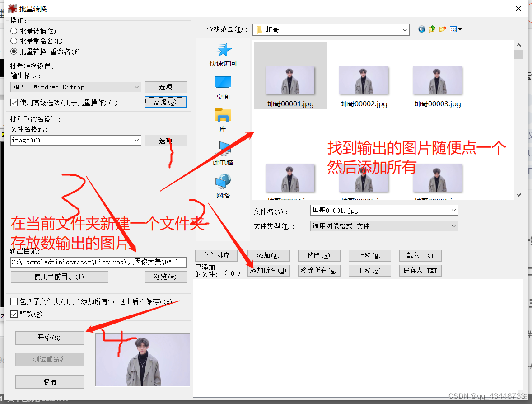Click the file browser scrollbar up arrow
Image resolution: width=532 pixels, height=404 pixels.
518,45
